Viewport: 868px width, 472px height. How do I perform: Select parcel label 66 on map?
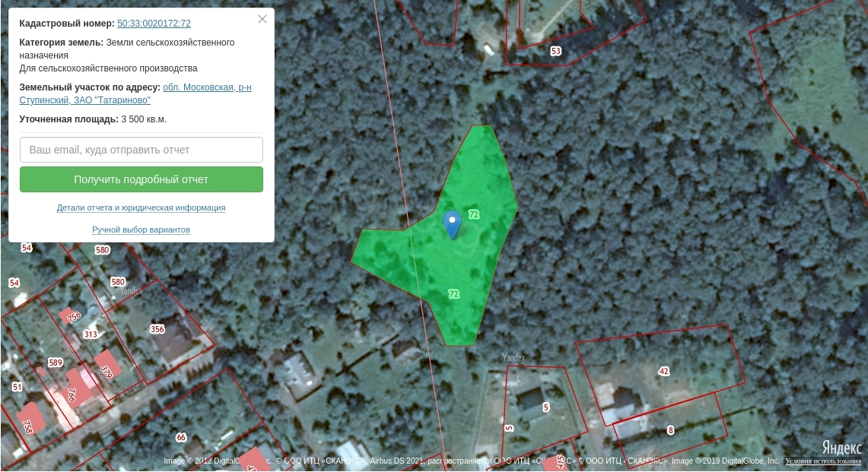(181, 437)
